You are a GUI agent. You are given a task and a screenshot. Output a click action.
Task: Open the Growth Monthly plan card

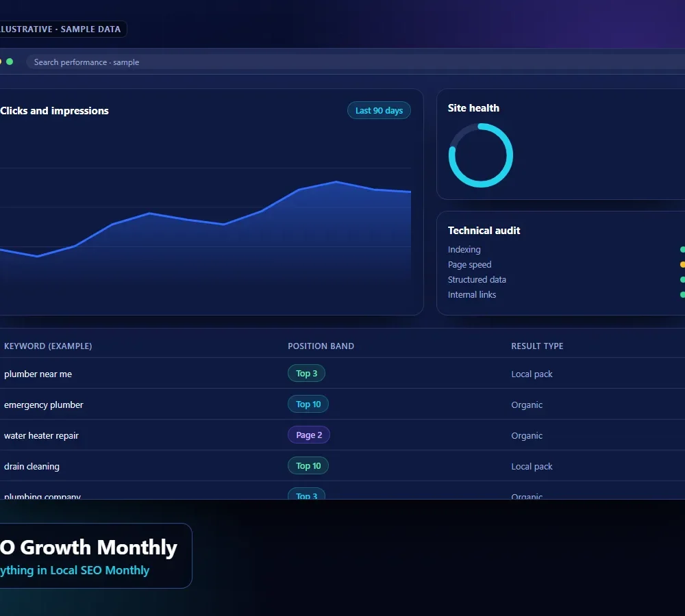tap(95, 556)
